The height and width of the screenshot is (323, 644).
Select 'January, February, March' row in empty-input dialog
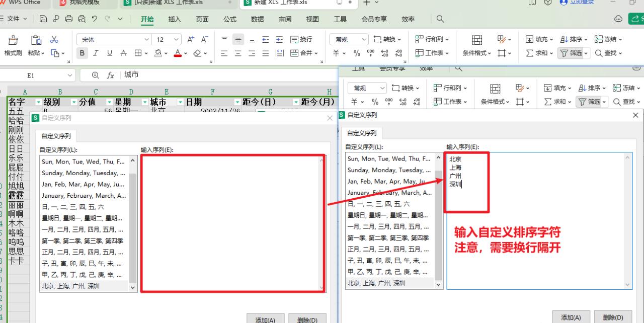coord(84,195)
